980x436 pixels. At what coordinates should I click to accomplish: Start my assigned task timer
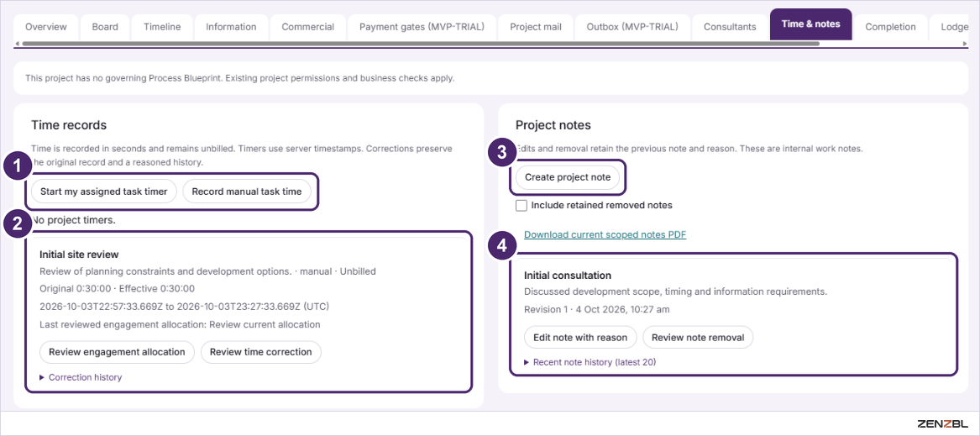click(104, 192)
